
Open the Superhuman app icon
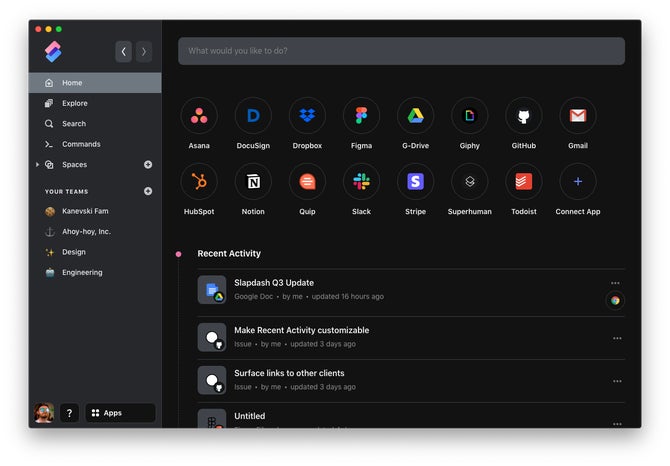(x=470, y=182)
